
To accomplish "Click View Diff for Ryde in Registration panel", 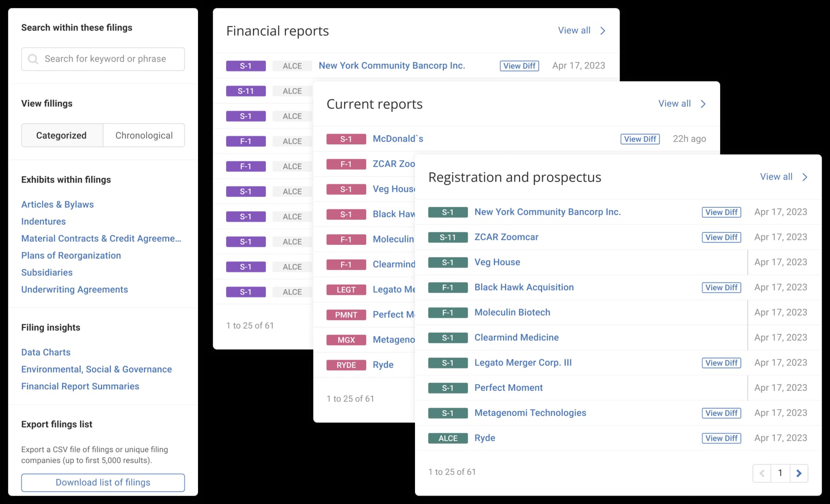I will tap(721, 438).
